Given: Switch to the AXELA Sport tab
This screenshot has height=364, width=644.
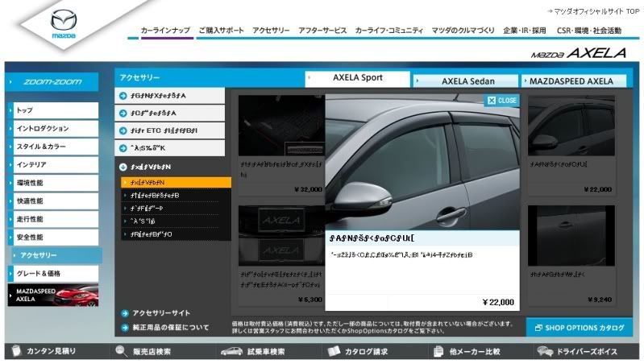Looking at the screenshot, I should point(357,78).
